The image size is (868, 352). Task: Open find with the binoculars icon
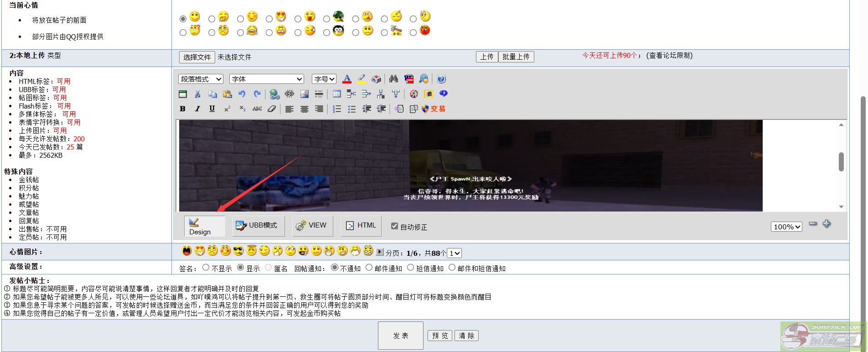pyautogui.click(x=393, y=79)
